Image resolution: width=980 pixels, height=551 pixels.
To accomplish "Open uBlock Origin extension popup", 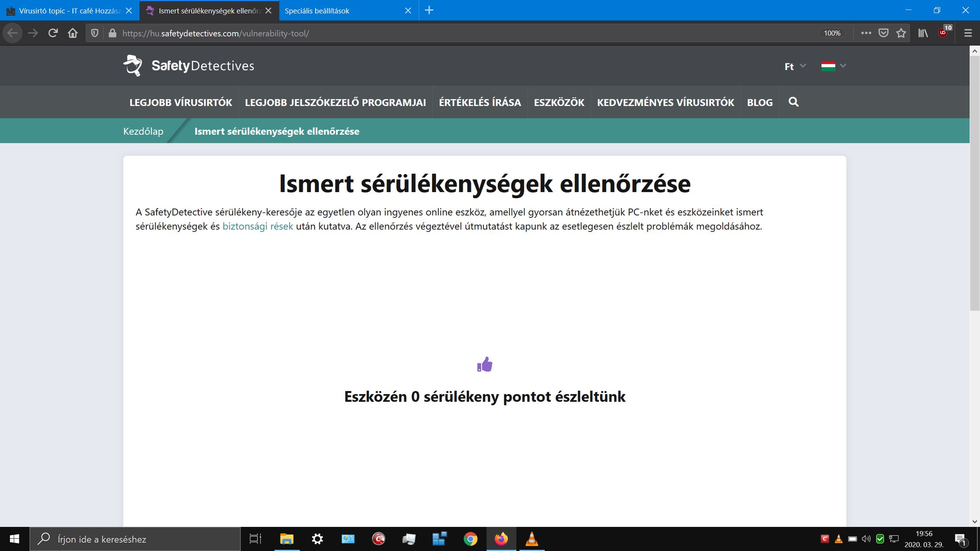I will click(x=944, y=32).
